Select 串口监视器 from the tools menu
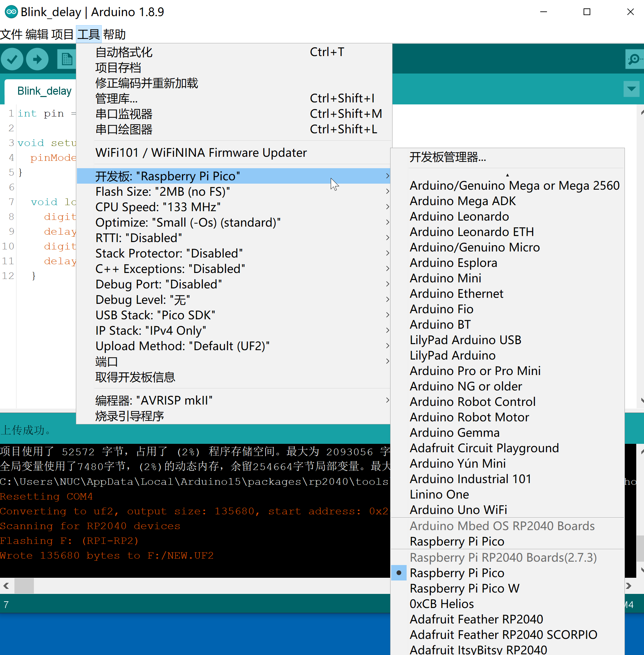The image size is (644, 655). 124,114
